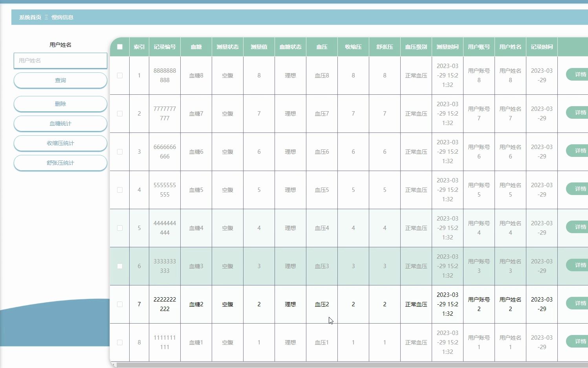Open 详情 for record 3333333333
588x368 pixels.
coord(578,265)
